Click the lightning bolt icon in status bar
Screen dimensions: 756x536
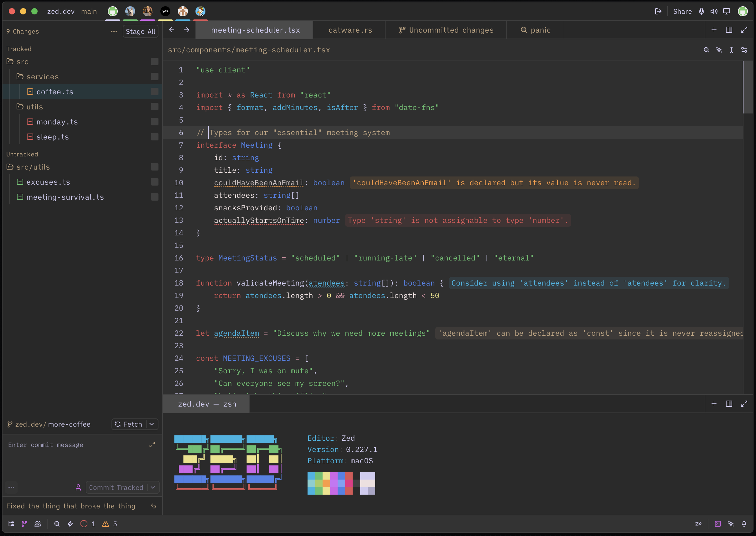coord(70,524)
